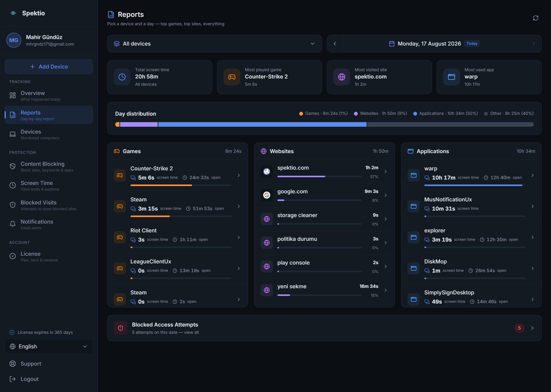Click the politika durumu globe icon
The width and height of the screenshot is (551, 392).
(267, 243)
